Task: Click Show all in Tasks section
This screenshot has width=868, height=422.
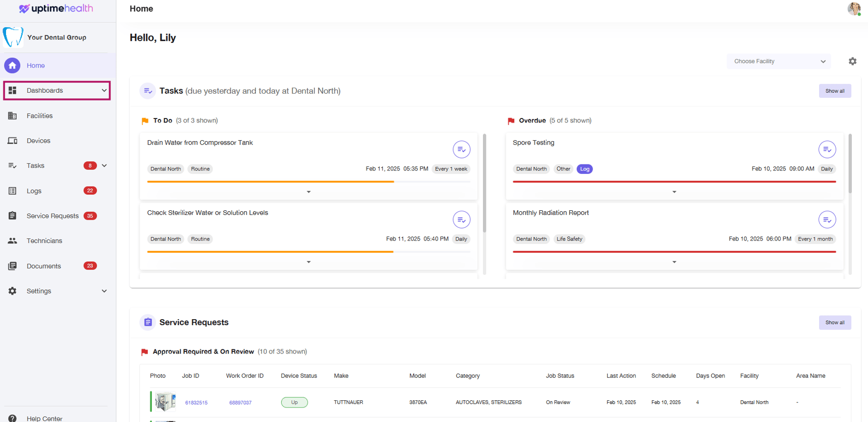Action: click(835, 91)
